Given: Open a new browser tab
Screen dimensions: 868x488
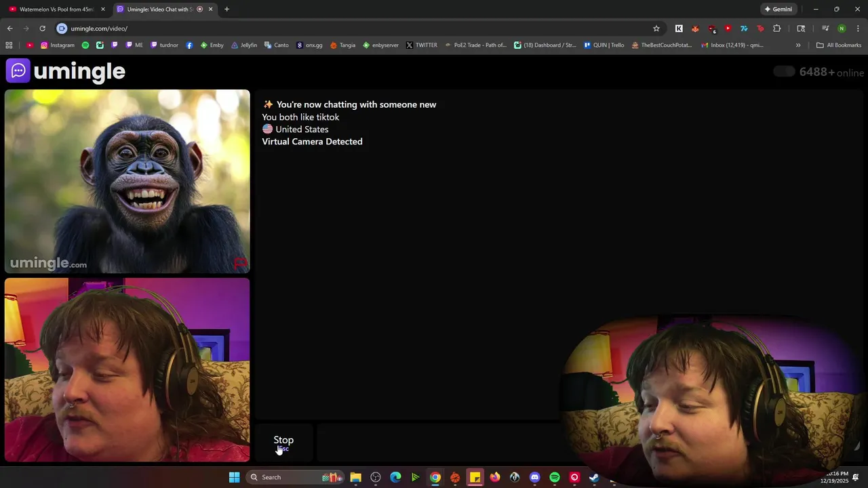Looking at the screenshot, I should pos(226,9).
